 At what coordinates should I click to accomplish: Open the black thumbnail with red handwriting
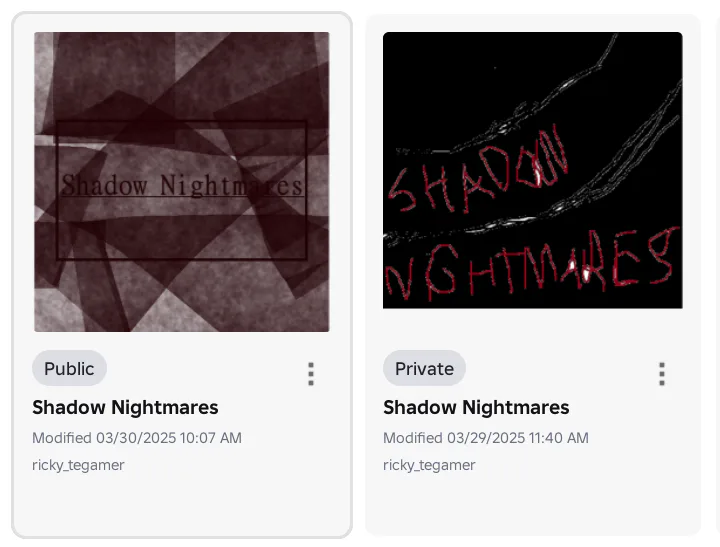[x=533, y=170]
